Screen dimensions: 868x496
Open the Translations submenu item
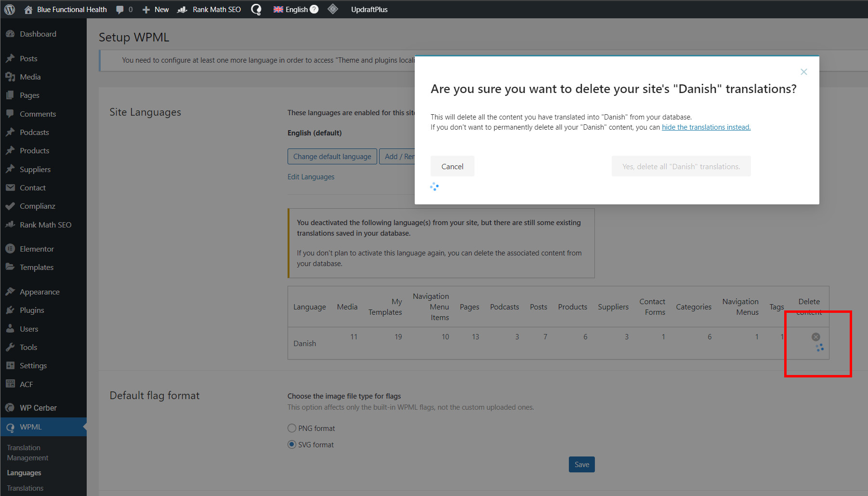point(25,488)
